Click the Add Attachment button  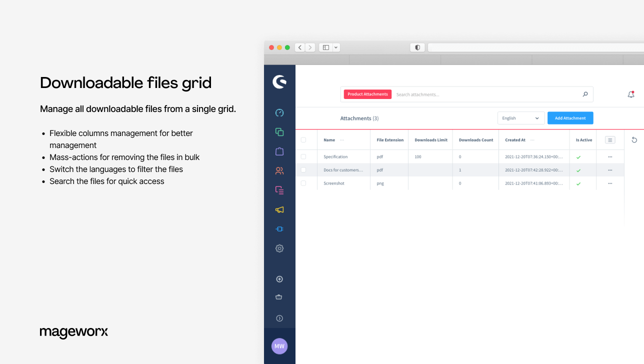pyautogui.click(x=570, y=118)
